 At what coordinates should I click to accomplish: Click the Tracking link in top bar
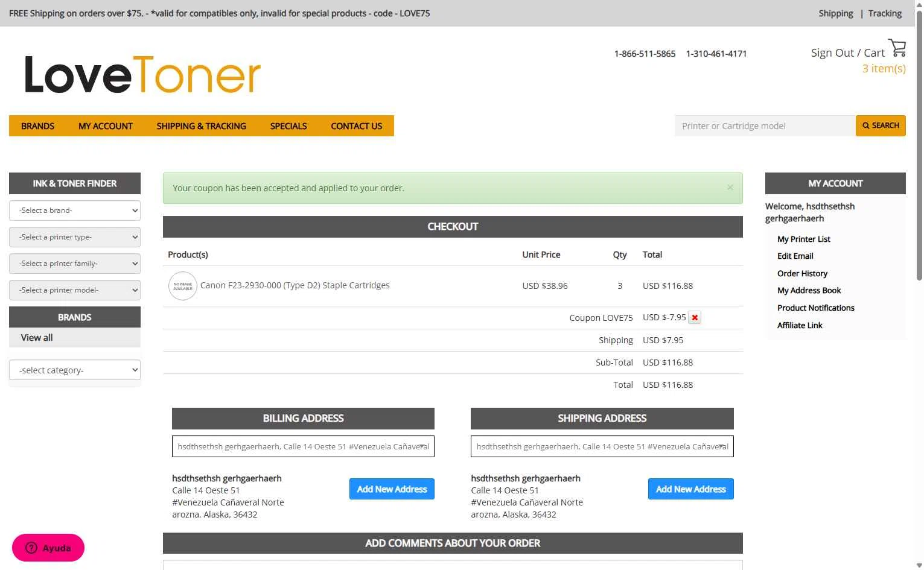(885, 13)
